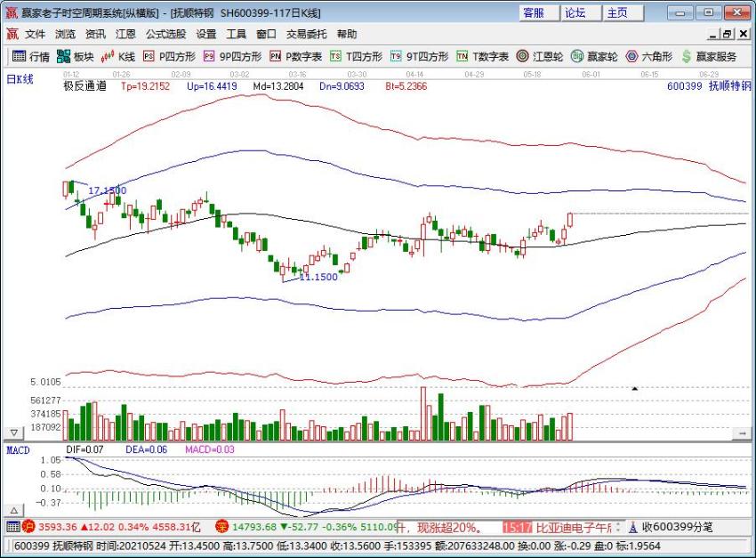Open the 9P四方形 tool

(232, 57)
